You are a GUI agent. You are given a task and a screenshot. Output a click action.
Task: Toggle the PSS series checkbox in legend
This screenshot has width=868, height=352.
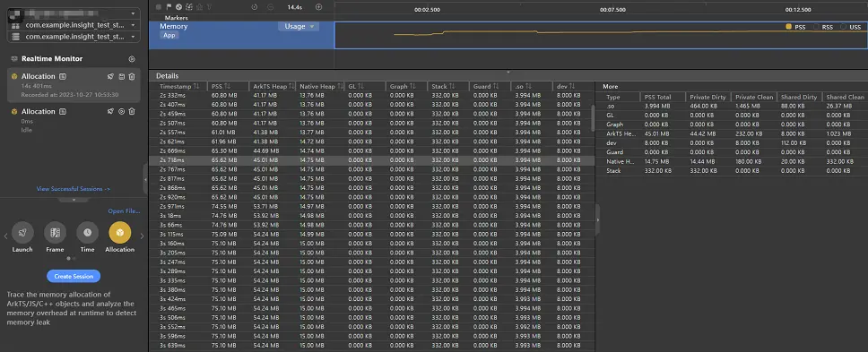click(x=789, y=27)
